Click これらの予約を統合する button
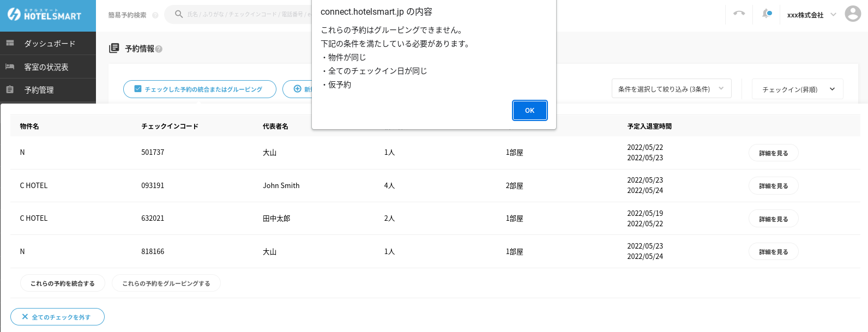This screenshot has width=868, height=332. [x=63, y=283]
